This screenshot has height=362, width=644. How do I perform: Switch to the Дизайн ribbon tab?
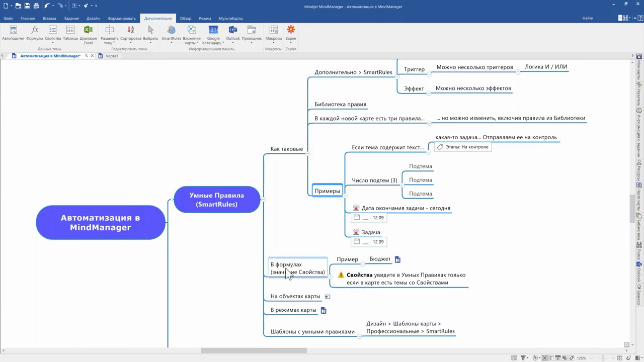pyautogui.click(x=93, y=18)
